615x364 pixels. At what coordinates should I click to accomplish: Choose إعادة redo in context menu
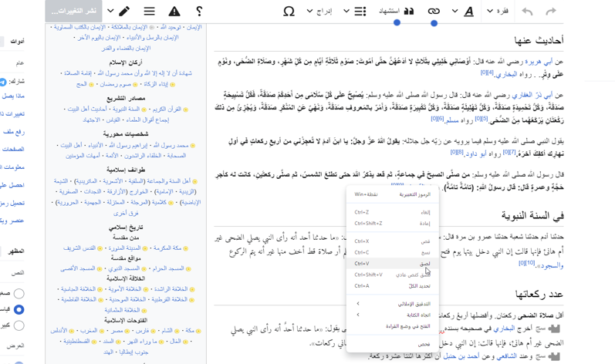coord(392,224)
